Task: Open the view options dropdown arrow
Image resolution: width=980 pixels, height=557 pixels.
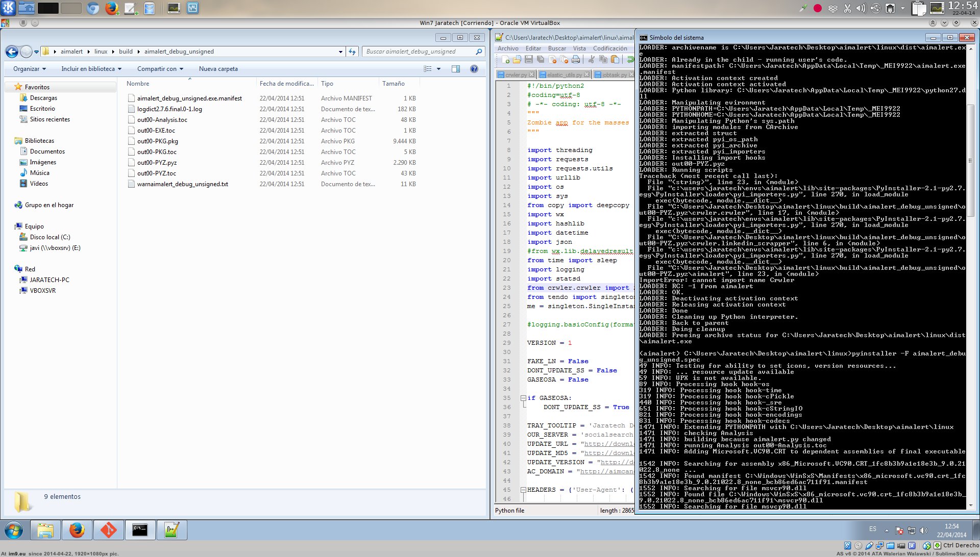Action: (x=438, y=69)
